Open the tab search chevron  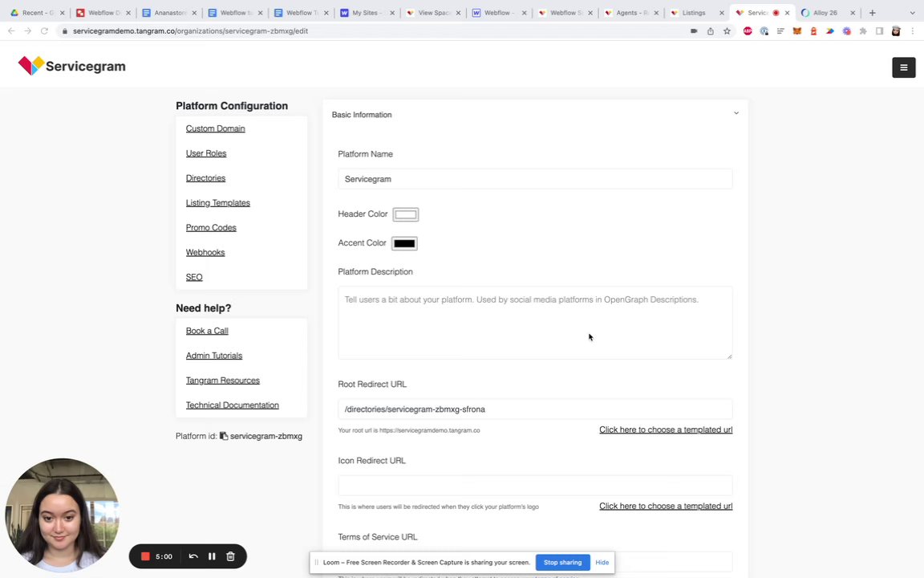pyautogui.click(x=912, y=12)
